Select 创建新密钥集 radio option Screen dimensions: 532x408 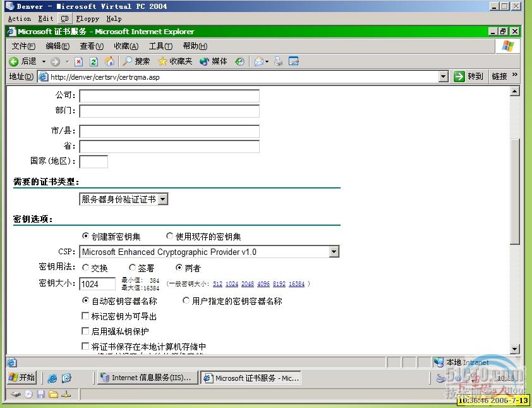[85, 236]
